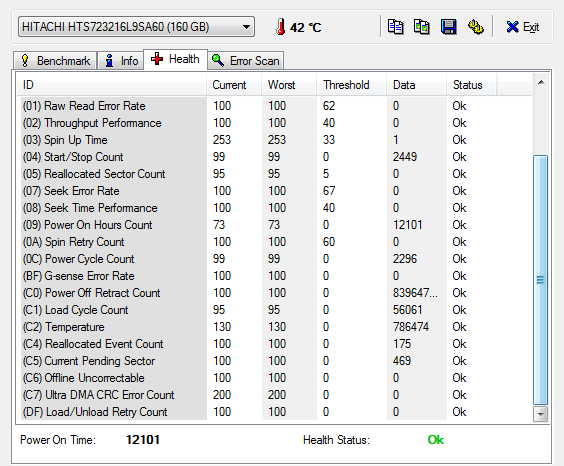Click worst value 200 for Ultra DMA CRC
Image resolution: width=564 pixels, height=466 pixels.
coord(277,395)
